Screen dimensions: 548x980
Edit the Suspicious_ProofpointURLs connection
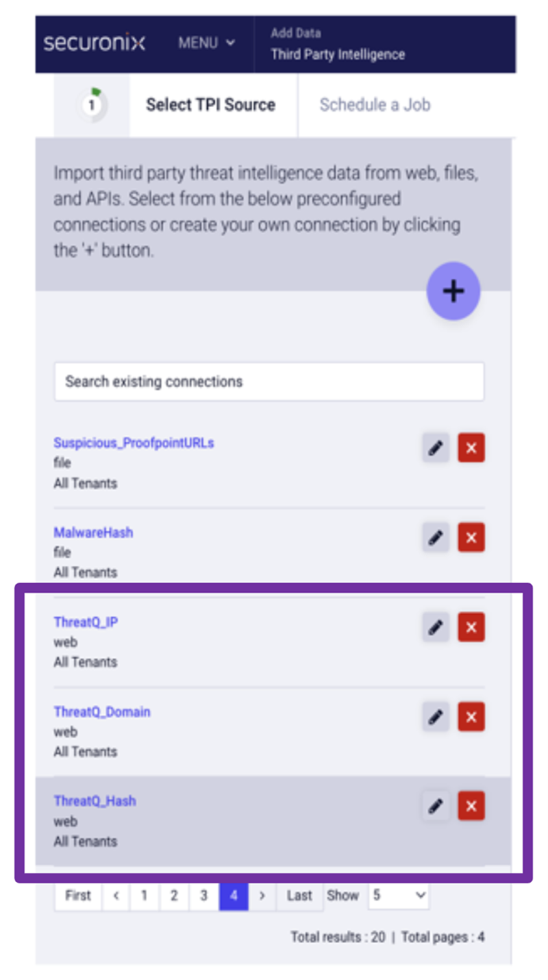436,448
